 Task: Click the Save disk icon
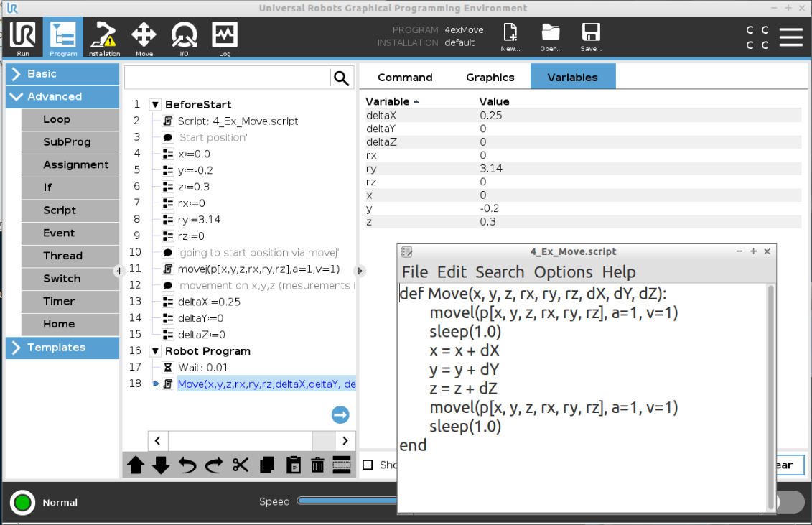tap(591, 37)
